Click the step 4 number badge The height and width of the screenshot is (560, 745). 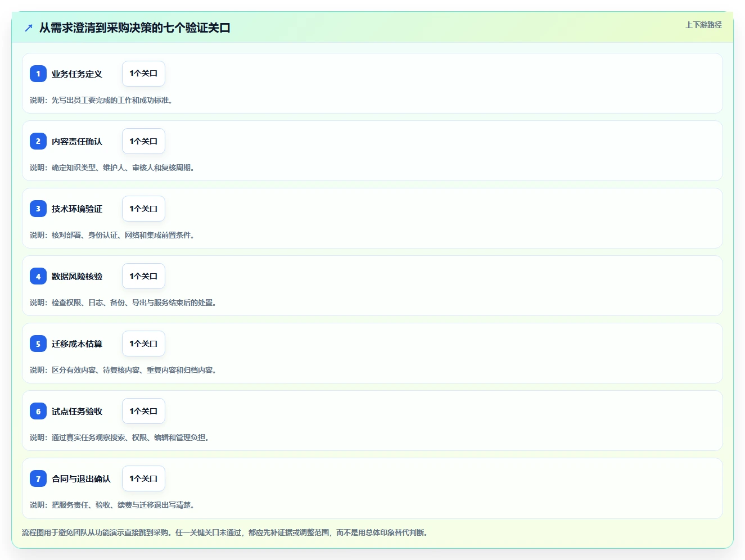(38, 276)
